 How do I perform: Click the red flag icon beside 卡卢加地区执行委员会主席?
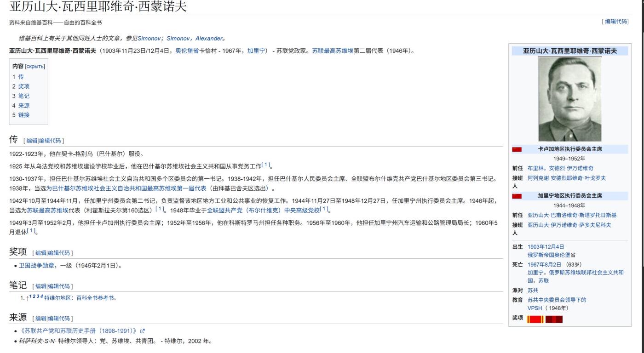(517, 149)
